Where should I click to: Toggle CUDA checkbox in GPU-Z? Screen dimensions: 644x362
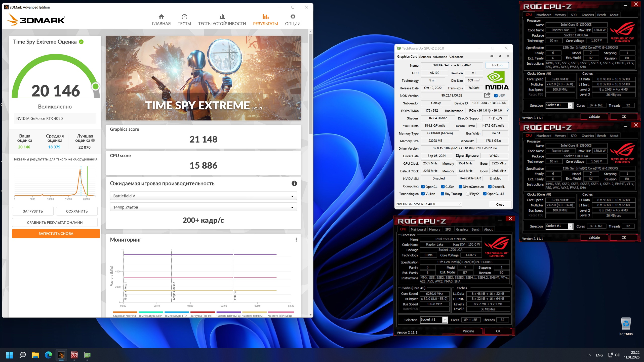[x=443, y=187]
